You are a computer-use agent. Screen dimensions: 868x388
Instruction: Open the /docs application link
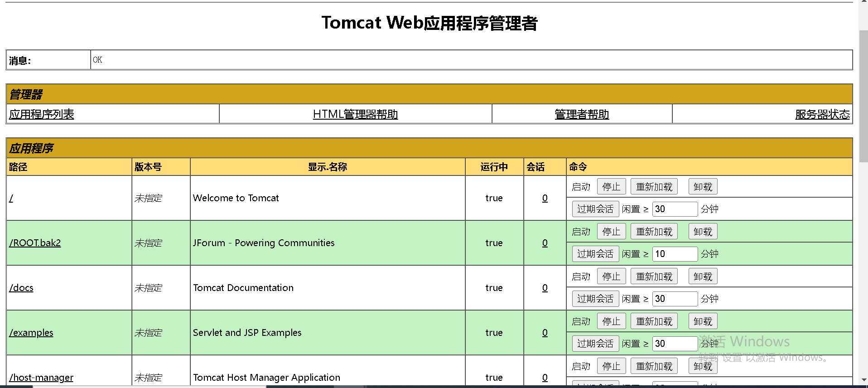21,288
